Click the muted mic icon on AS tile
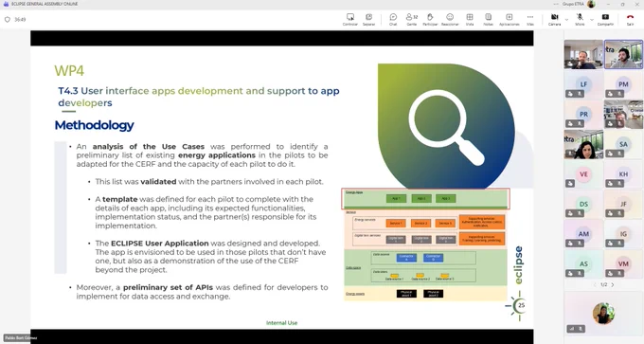Screen dimensions: 644x344 point(580,273)
